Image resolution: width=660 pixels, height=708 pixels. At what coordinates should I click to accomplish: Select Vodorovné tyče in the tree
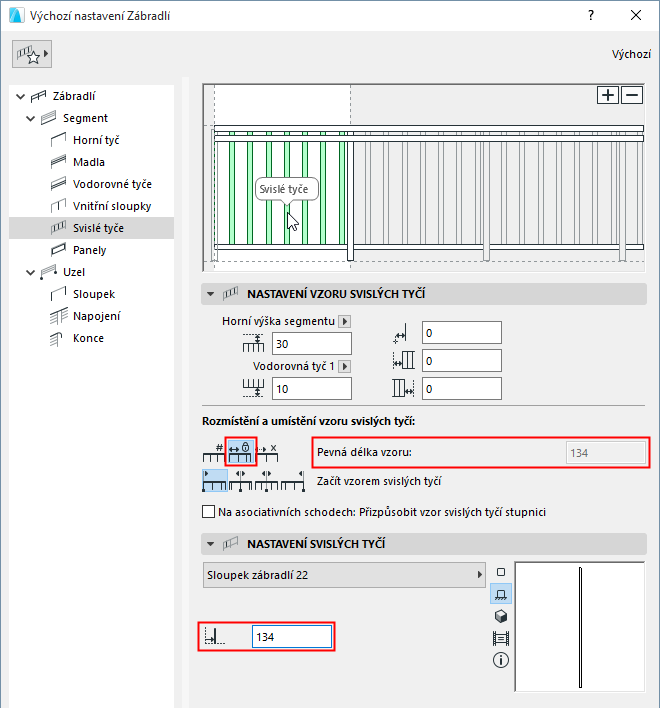tap(112, 184)
